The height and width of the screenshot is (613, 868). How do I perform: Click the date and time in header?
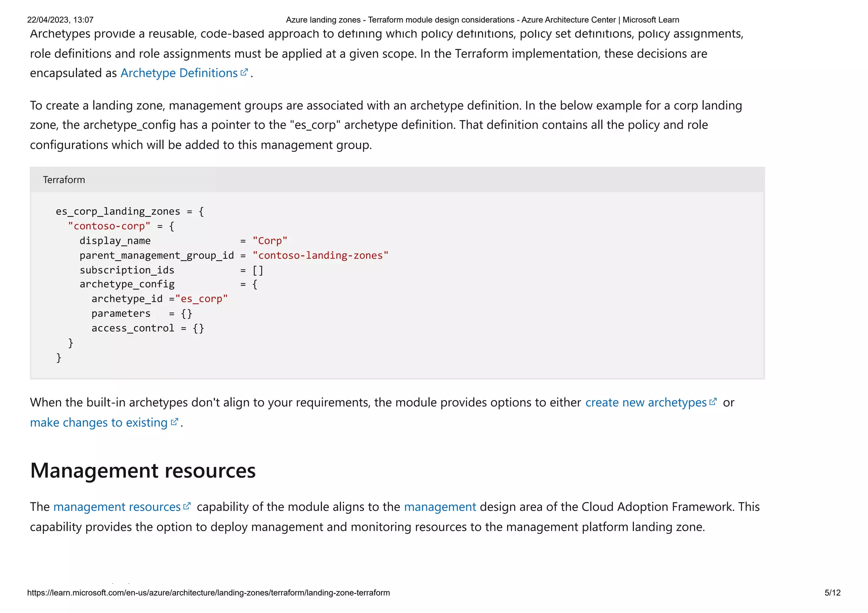60,20
